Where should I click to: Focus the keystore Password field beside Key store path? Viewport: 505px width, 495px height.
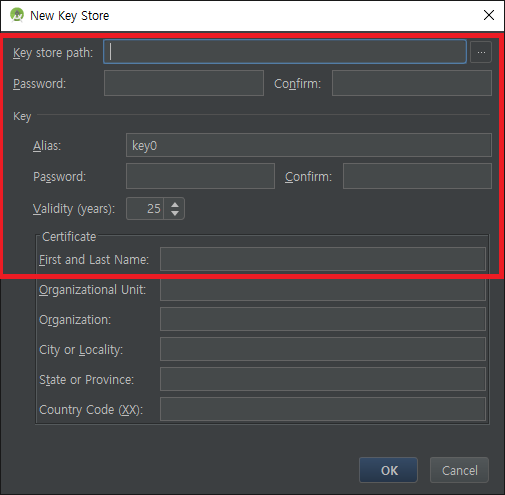(184, 83)
